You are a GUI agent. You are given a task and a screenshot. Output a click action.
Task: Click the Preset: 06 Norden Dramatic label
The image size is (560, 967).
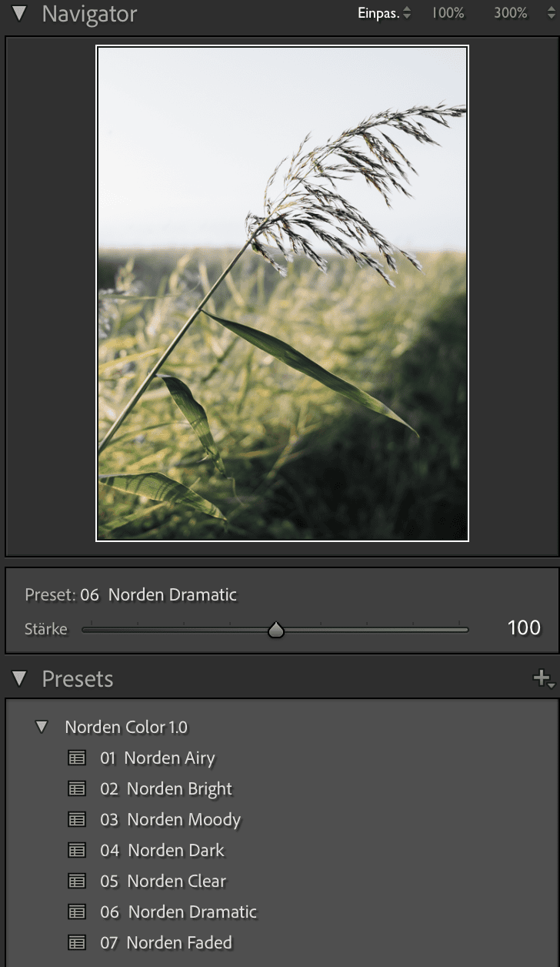tap(131, 594)
